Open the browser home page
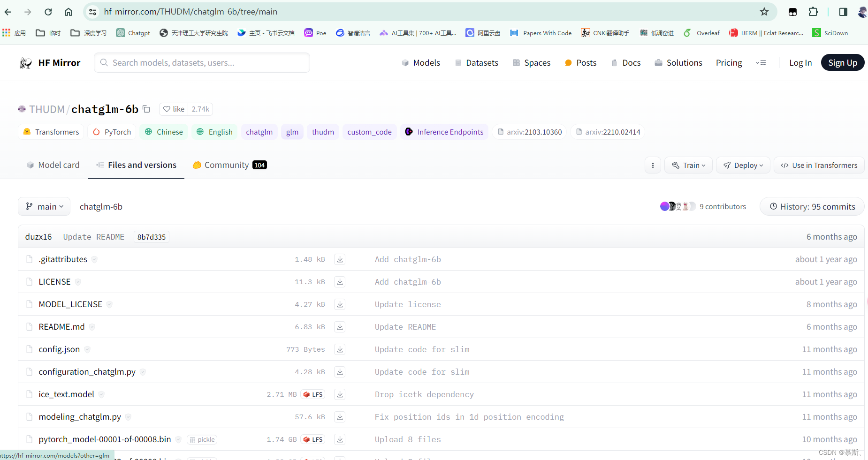 coord(69,12)
